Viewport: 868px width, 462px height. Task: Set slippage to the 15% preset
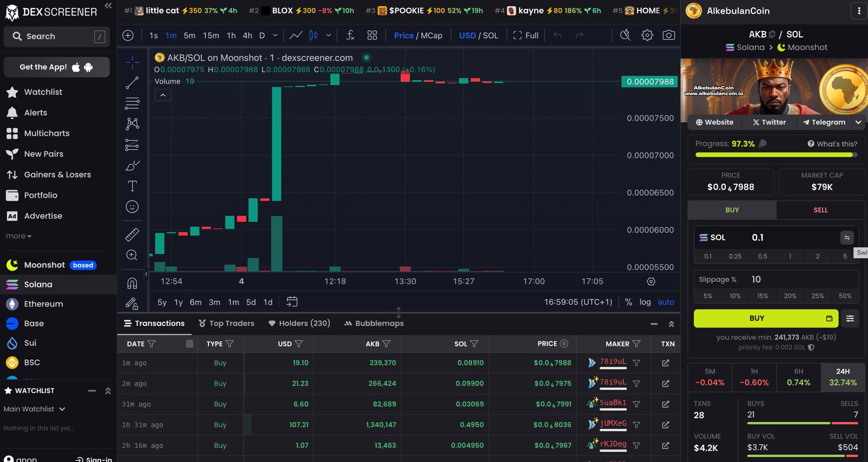pos(762,296)
